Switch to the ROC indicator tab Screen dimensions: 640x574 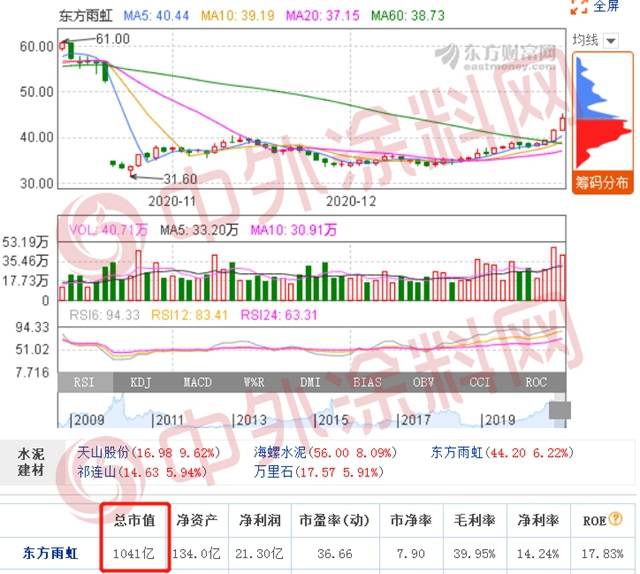coord(536,383)
